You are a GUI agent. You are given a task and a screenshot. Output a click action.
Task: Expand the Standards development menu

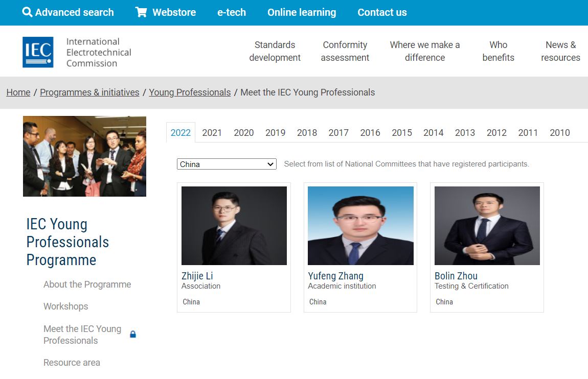click(x=275, y=51)
